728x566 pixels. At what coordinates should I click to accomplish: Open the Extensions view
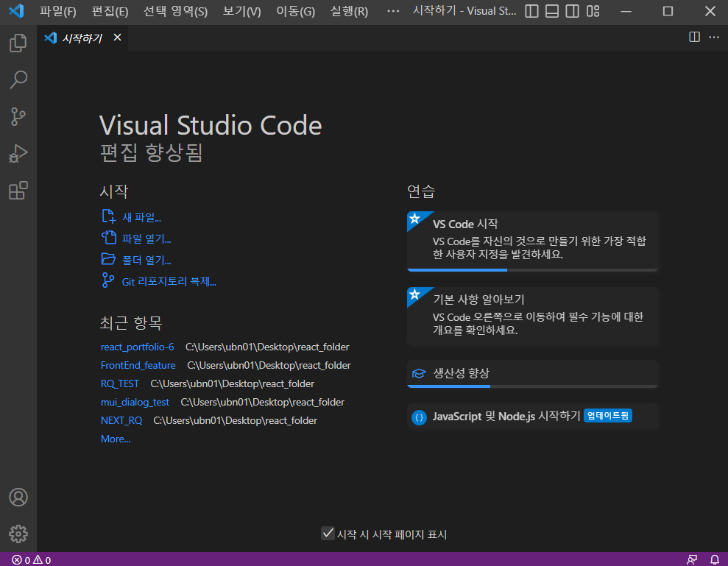click(x=18, y=191)
